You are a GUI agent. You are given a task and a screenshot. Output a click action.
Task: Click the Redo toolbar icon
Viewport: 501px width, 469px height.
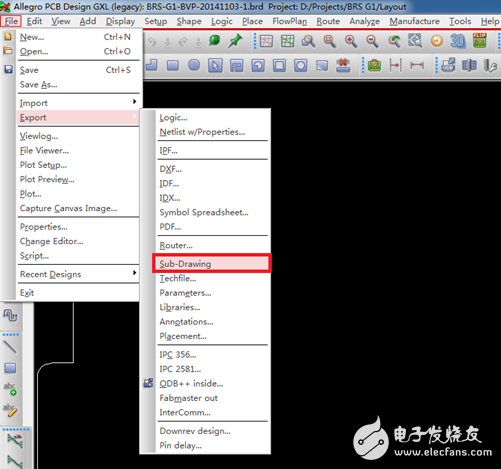(183, 42)
